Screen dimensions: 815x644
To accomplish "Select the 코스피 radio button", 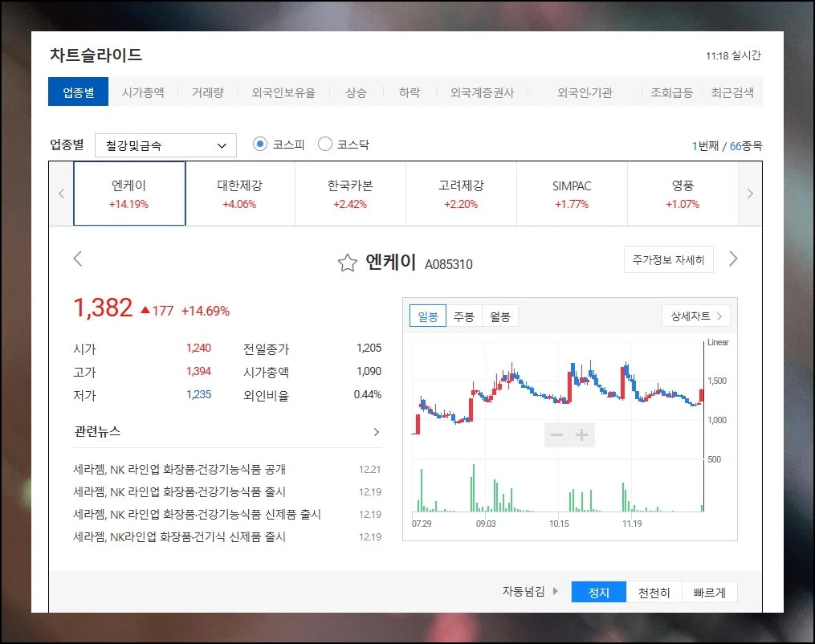I will 259,145.
